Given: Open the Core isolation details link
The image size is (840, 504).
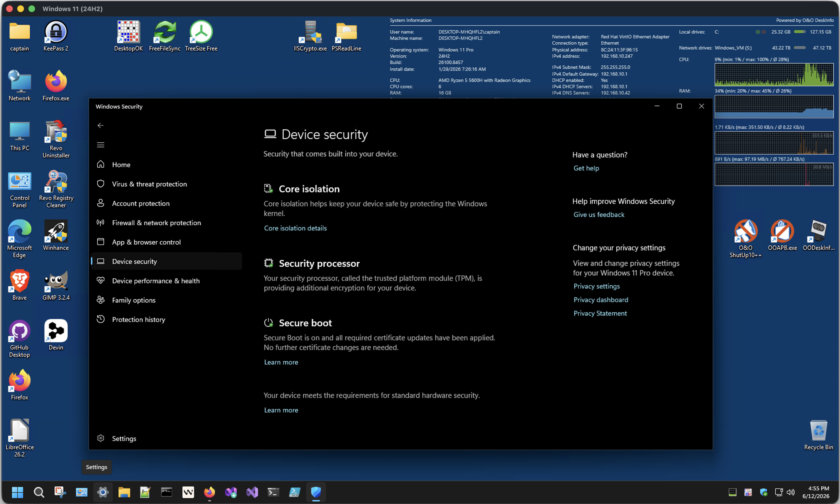Looking at the screenshot, I should click(295, 228).
